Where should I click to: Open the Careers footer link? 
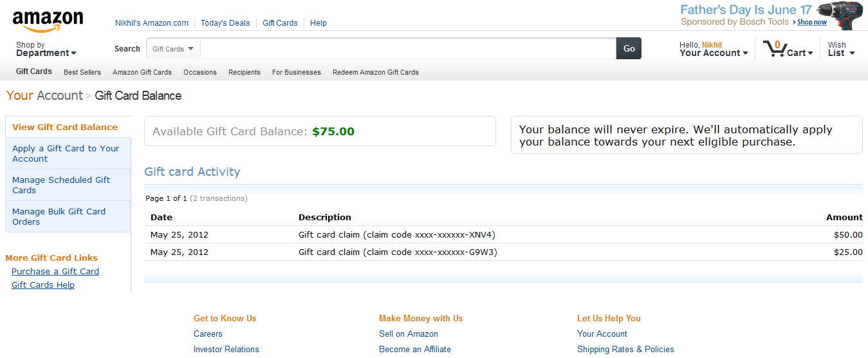tap(208, 334)
